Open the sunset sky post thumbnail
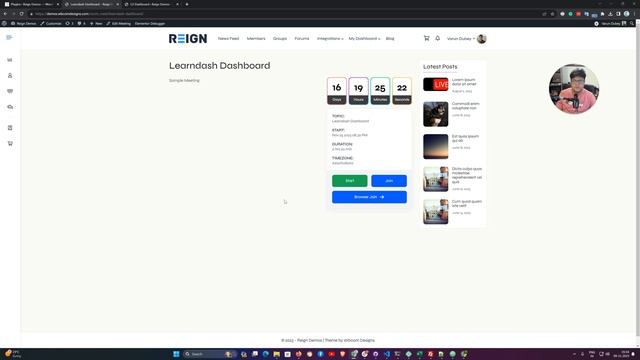640x360 pixels. click(x=436, y=147)
